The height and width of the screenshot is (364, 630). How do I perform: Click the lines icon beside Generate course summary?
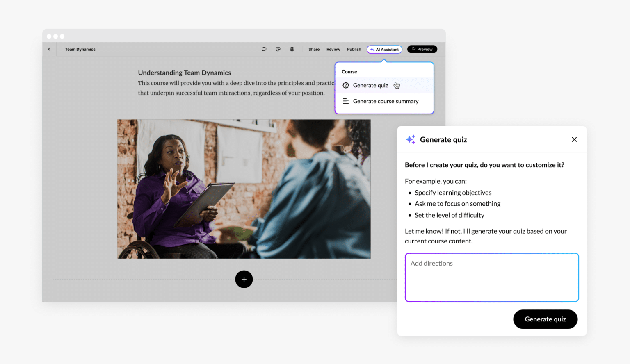346,101
